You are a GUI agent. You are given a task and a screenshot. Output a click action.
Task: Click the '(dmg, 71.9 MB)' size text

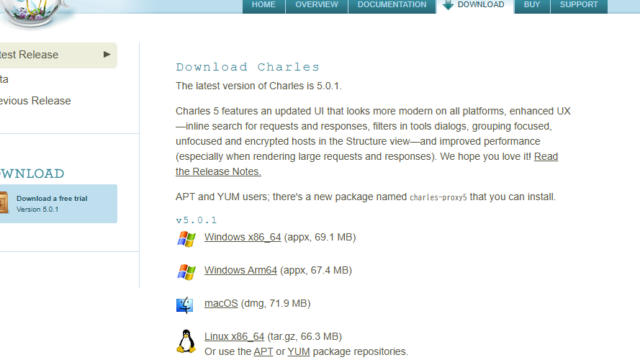pos(276,304)
